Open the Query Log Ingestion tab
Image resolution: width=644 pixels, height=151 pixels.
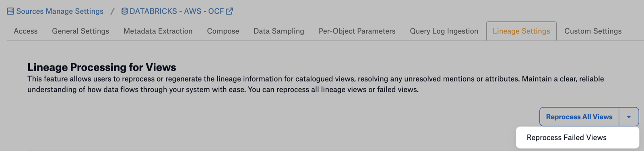point(444,31)
